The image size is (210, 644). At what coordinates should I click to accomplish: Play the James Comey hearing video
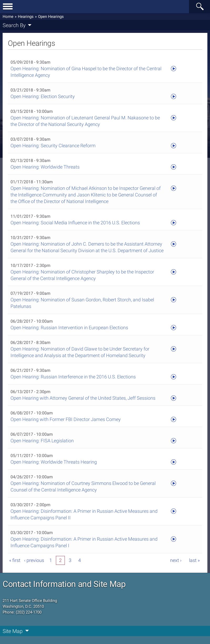coord(174,419)
